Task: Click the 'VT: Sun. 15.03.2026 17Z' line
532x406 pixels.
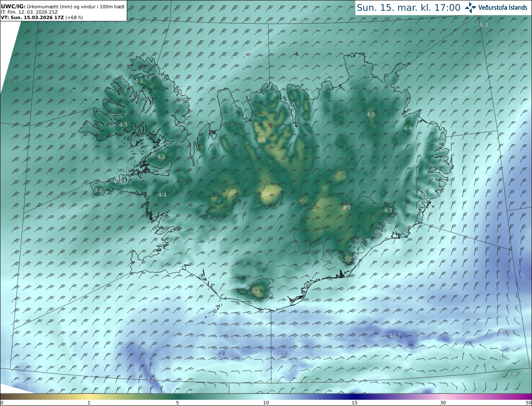Action: 42,17
